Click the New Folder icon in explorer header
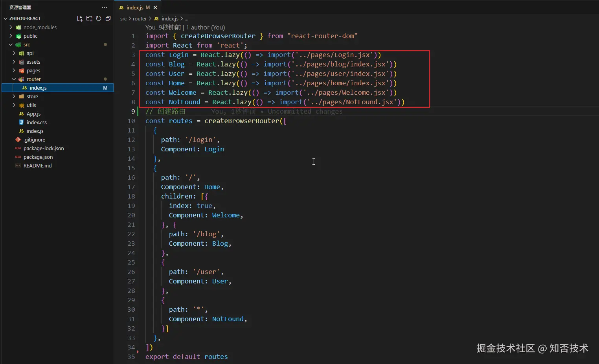 [89, 18]
